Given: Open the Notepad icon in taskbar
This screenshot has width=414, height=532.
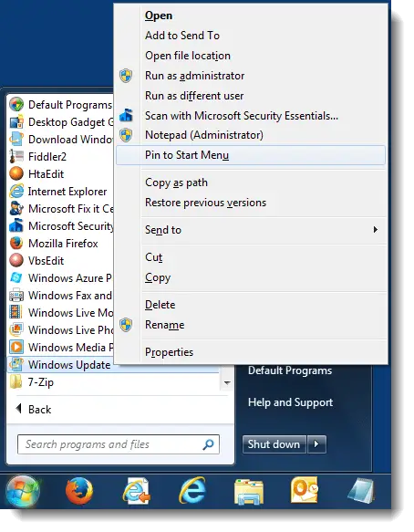Looking at the screenshot, I should 361,490.
